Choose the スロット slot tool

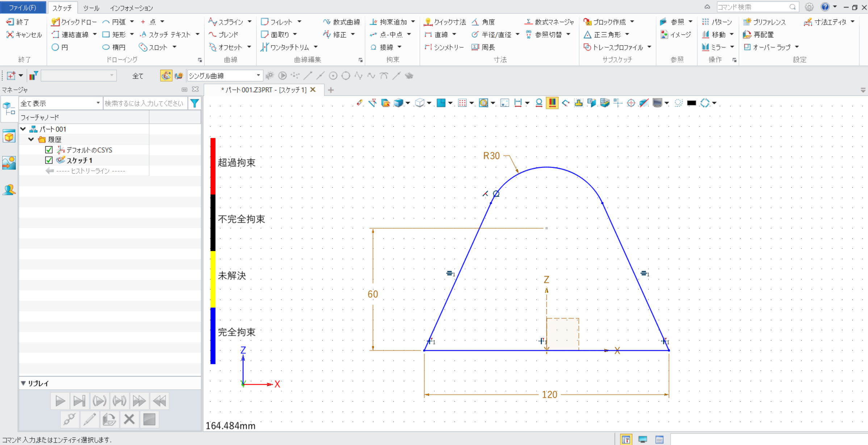tap(154, 47)
